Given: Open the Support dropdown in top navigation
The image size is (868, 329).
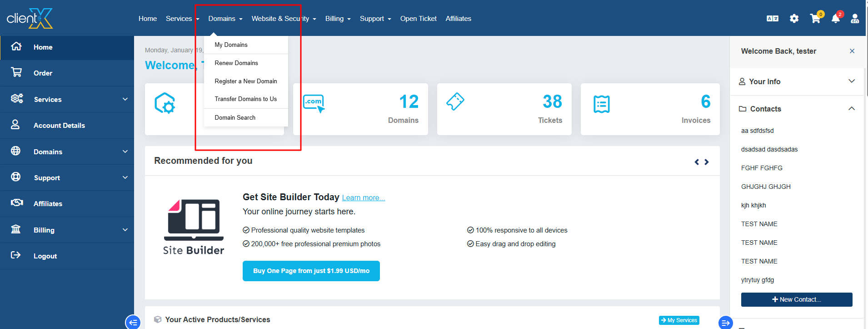Looking at the screenshot, I should tap(375, 19).
